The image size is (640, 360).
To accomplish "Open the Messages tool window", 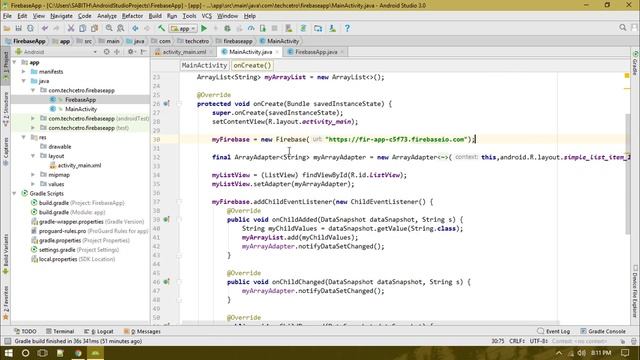I will [x=142, y=331].
